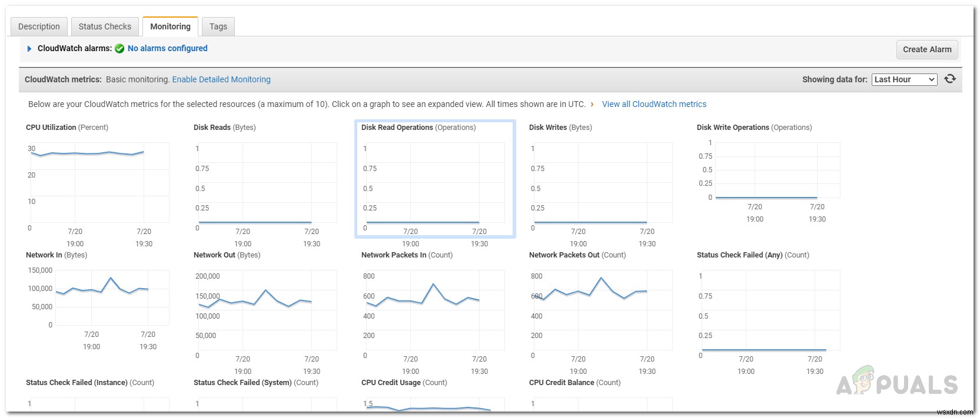The width and height of the screenshot is (980, 418).
Task: Click Enable Detailed Monitoring link
Action: [x=221, y=79]
